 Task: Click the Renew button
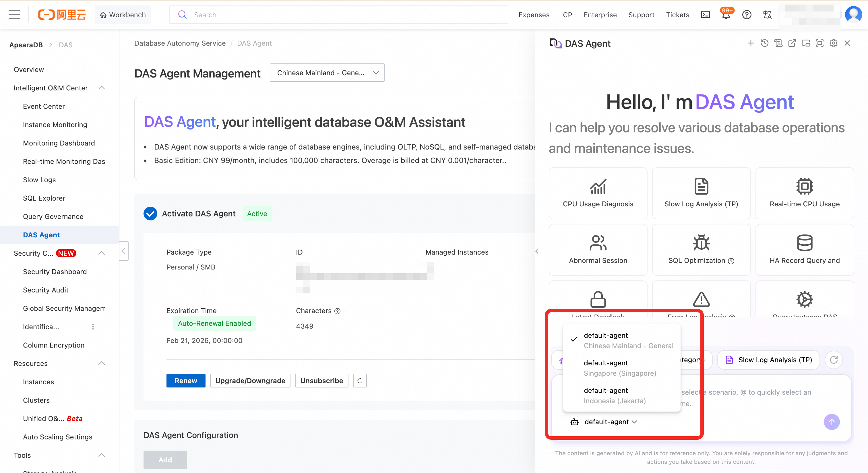click(186, 380)
